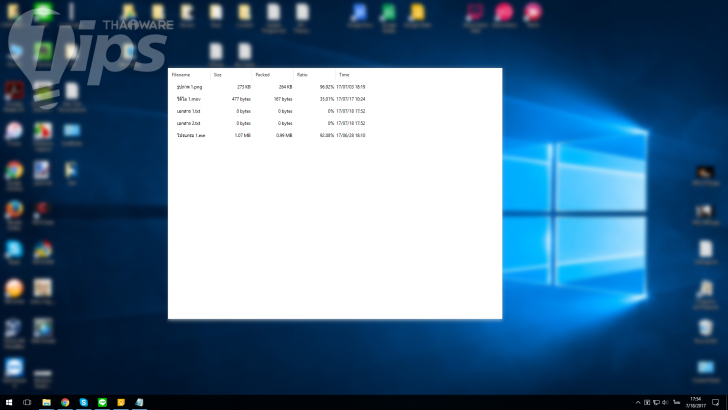The width and height of the screenshot is (728, 410).
Task: Select the 1.mov file row
Action: coord(271,99)
